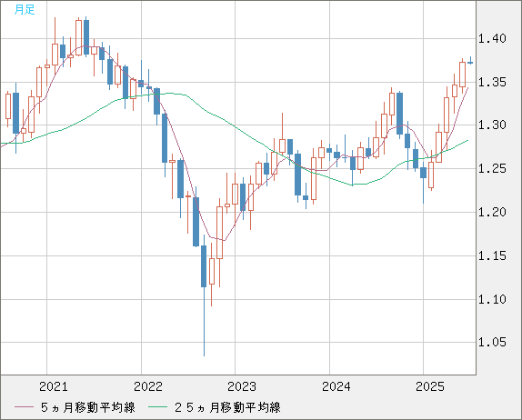
Task: Click the purple 5-month legend line sample
Action: click(24, 407)
